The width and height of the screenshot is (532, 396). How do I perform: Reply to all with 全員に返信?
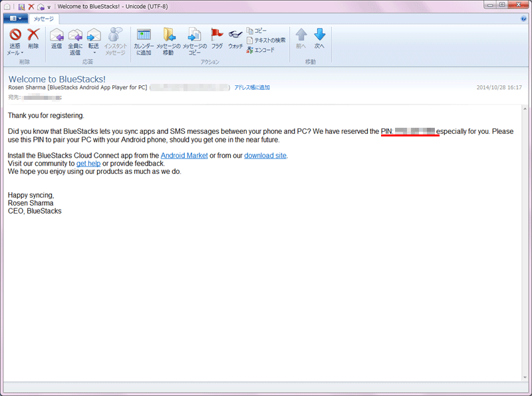tap(75, 41)
